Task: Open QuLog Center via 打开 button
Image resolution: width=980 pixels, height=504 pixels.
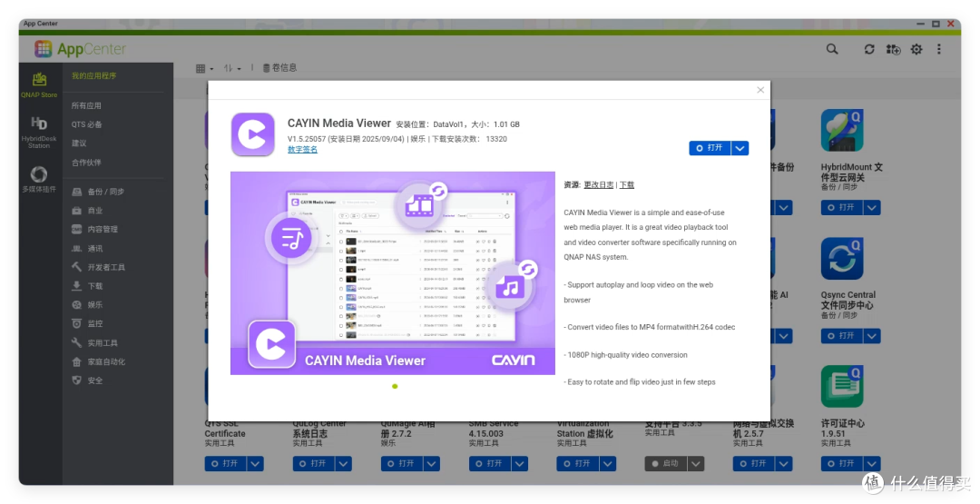Action: pyautogui.click(x=314, y=463)
